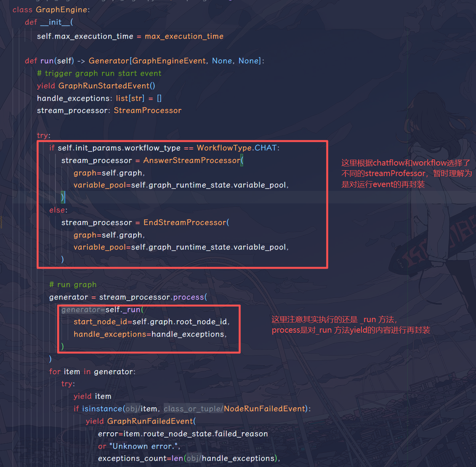Screen dimensions: 476x467
Task: Click the EndStreamProcessor constructor call
Action: click(184, 223)
